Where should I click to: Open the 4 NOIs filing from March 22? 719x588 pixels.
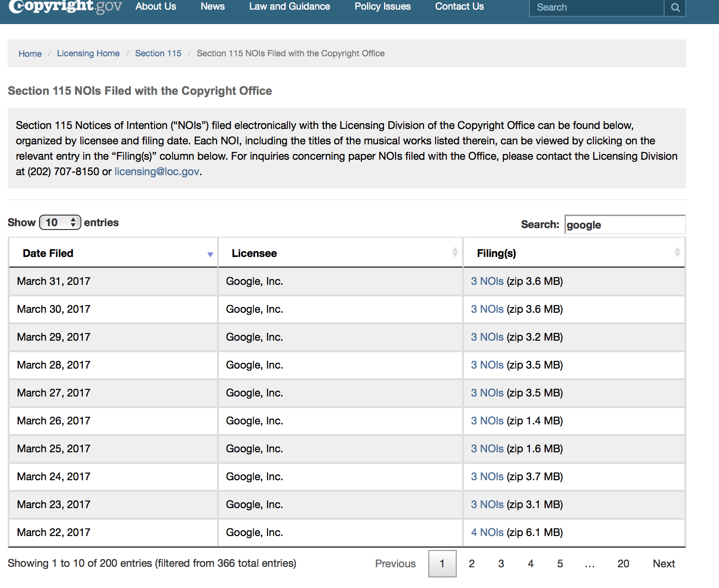tap(487, 533)
